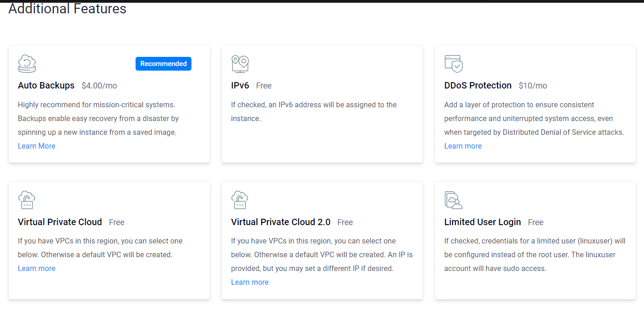Click the Virtual Private Cloud 2.0 title
Viewport: 644px width, 315px height.
coord(281,222)
